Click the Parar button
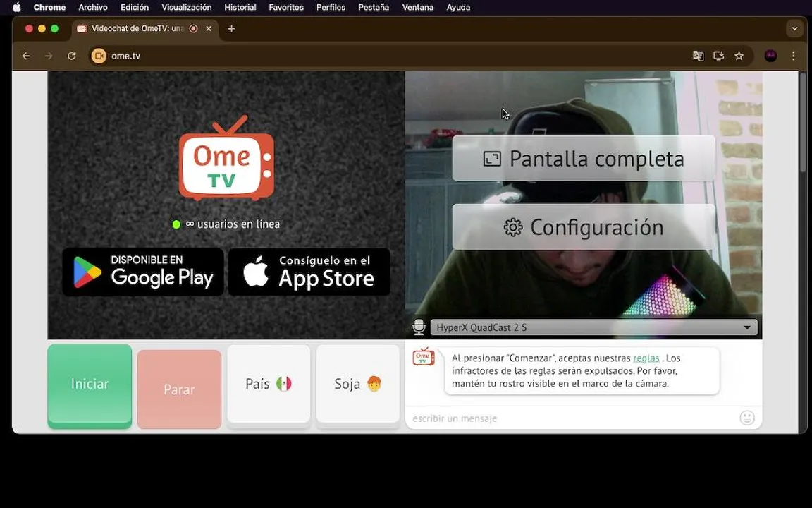 [179, 389]
